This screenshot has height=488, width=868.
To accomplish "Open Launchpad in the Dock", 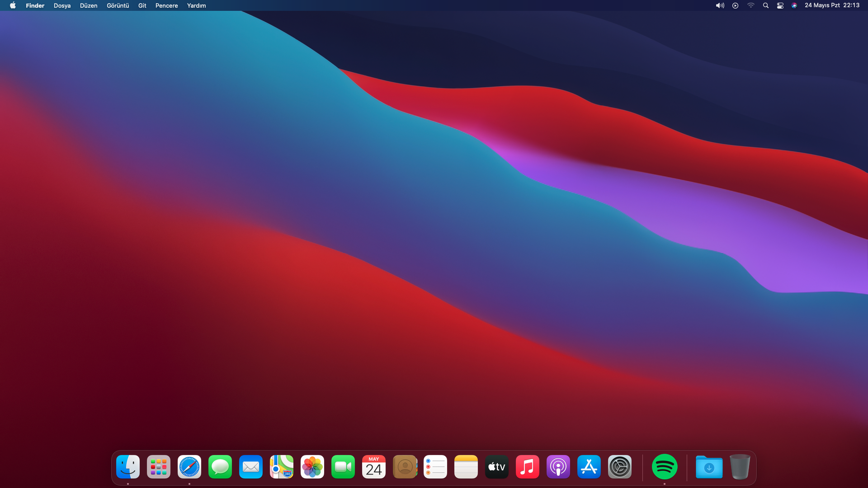I will pyautogui.click(x=159, y=467).
